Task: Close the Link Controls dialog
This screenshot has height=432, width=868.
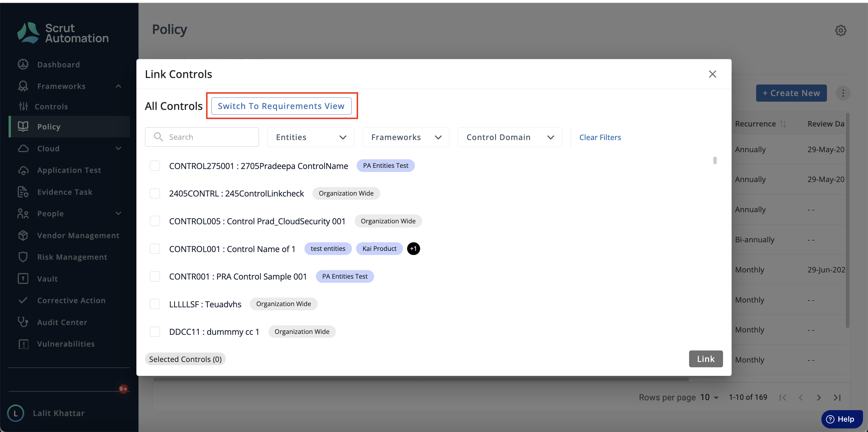Action: (712, 74)
